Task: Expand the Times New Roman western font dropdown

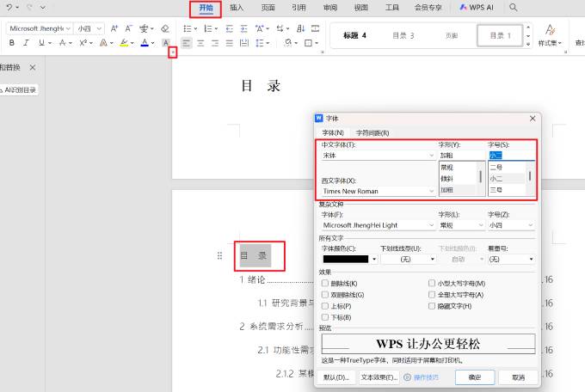Action: click(x=431, y=191)
